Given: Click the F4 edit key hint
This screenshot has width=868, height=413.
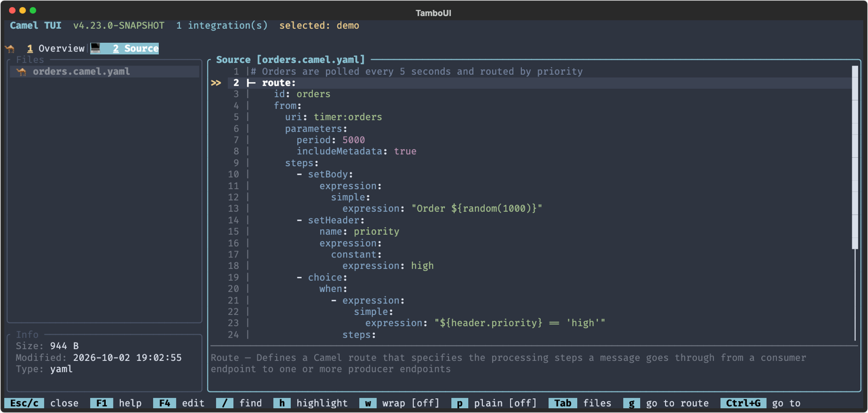Looking at the screenshot, I should click(x=179, y=403).
